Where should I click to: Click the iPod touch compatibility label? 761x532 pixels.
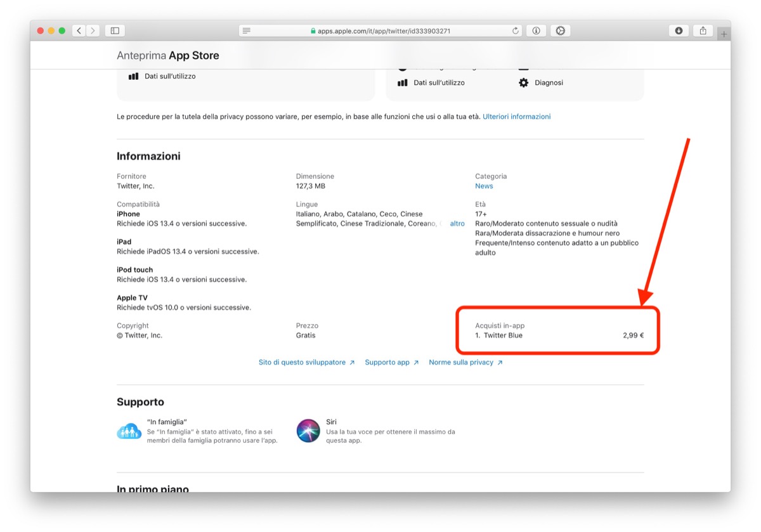[x=134, y=269]
